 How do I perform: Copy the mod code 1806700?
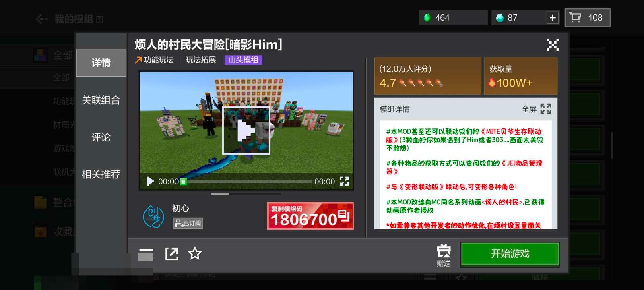(310, 216)
